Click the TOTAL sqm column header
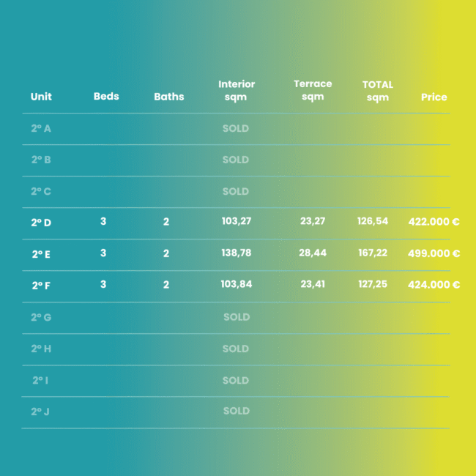The width and height of the screenshot is (476, 476). [x=378, y=91]
